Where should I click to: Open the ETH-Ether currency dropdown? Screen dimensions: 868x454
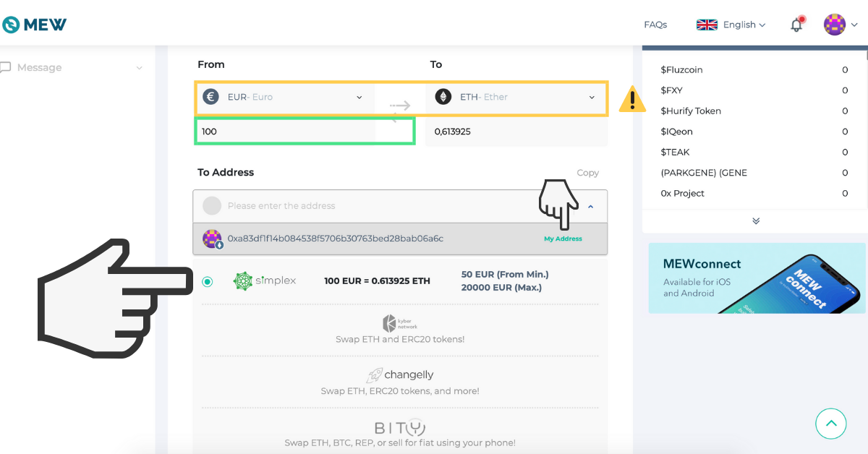click(591, 96)
